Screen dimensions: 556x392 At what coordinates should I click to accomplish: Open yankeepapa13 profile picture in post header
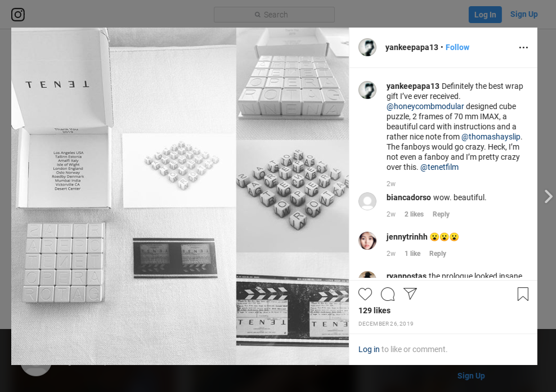(x=367, y=47)
